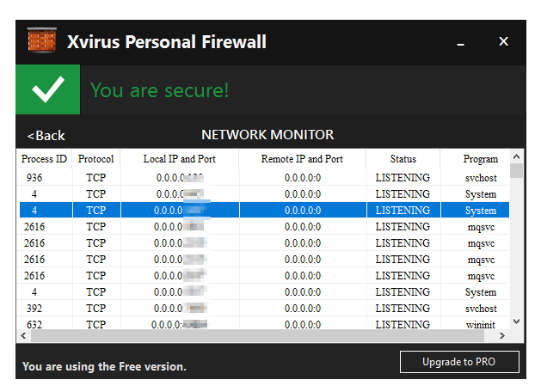Go back using the <Back link
Image resolution: width=541 pixels, height=392 pixels.
tap(46, 135)
